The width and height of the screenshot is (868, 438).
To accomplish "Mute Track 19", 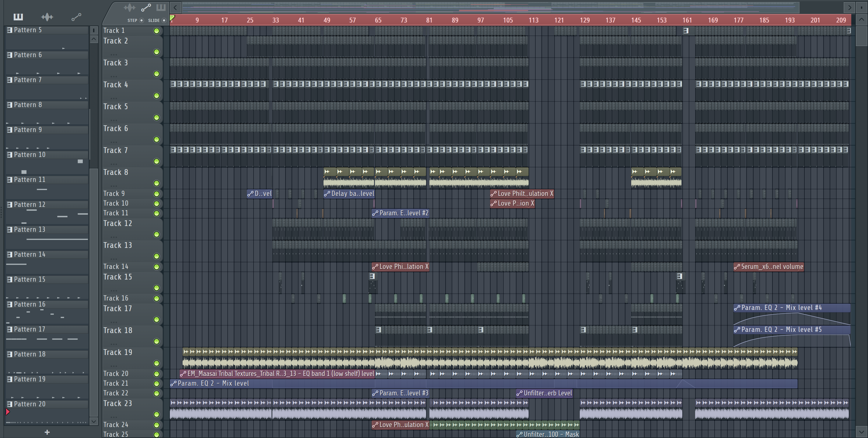I will [156, 363].
